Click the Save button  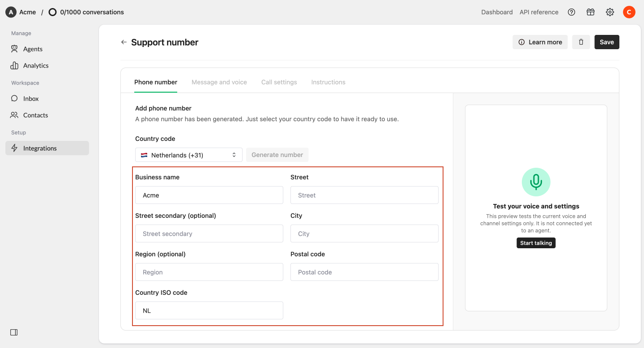(x=607, y=42)
